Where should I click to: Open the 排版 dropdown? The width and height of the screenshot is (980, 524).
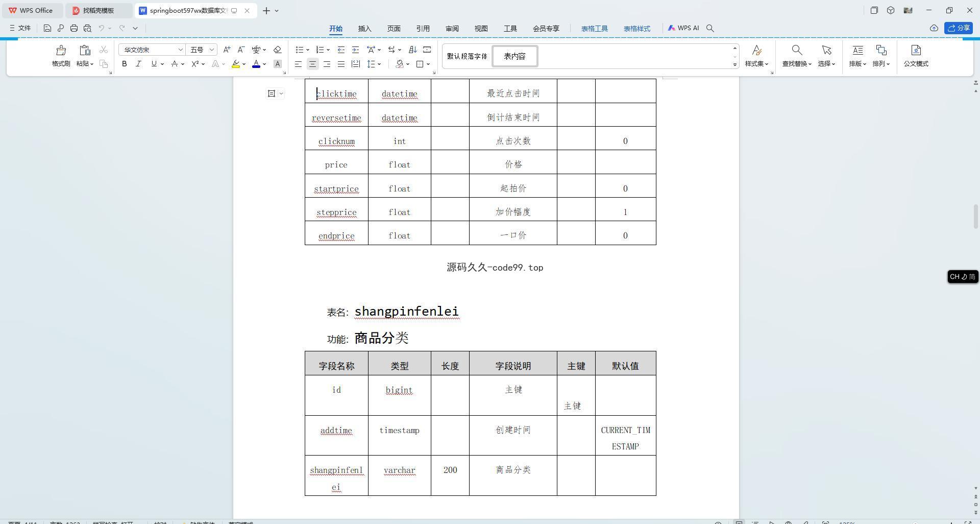coord(857,63)
